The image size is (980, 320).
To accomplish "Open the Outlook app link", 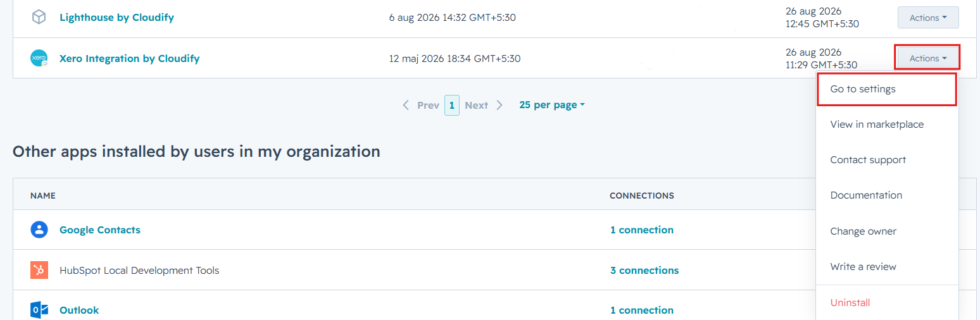I will coord(79,310).
